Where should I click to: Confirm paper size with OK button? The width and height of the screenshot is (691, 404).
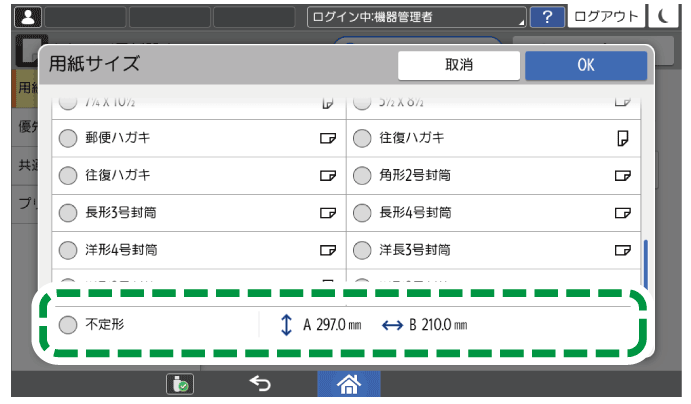pos(586,65)
